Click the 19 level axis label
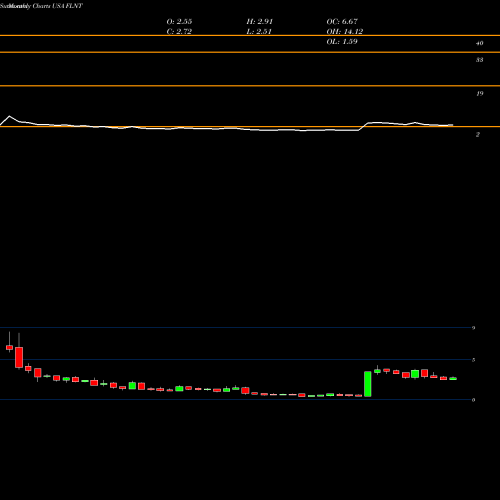Image resolution: width=500 pixels, height=500 pixels. (479, 93)
